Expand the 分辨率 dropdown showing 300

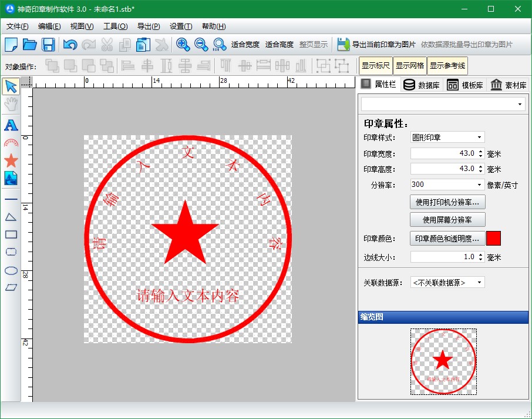coord(447,185)
